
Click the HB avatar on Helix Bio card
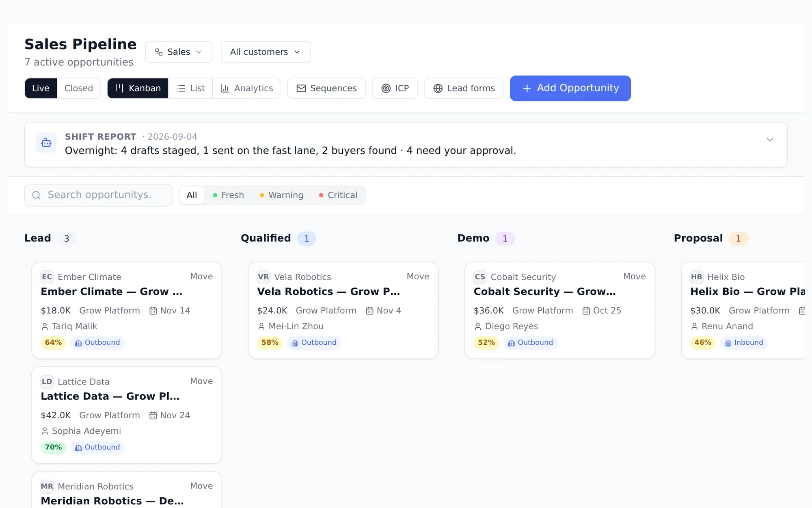[697, 277]
